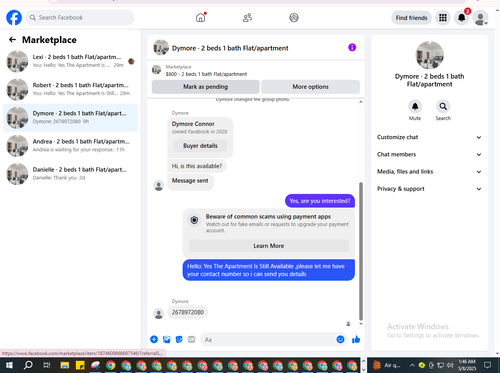Expand Privacy & support section
This screenshot has width=500, height=373.
click(429, 189)
